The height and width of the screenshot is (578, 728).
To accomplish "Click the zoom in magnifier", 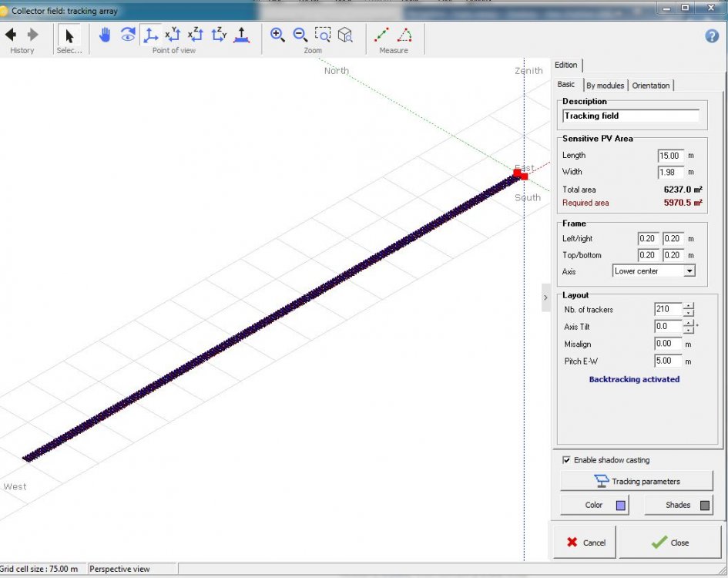I will (277, 35).
